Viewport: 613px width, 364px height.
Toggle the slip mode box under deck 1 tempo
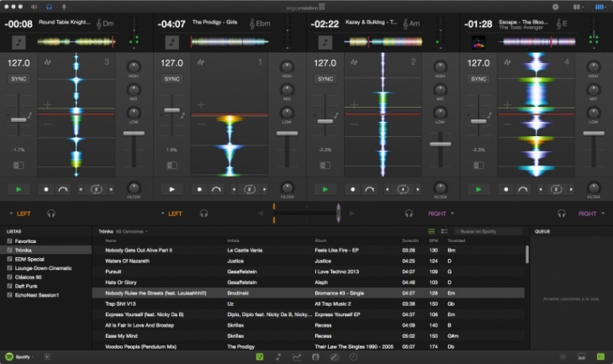pos(172,166)
